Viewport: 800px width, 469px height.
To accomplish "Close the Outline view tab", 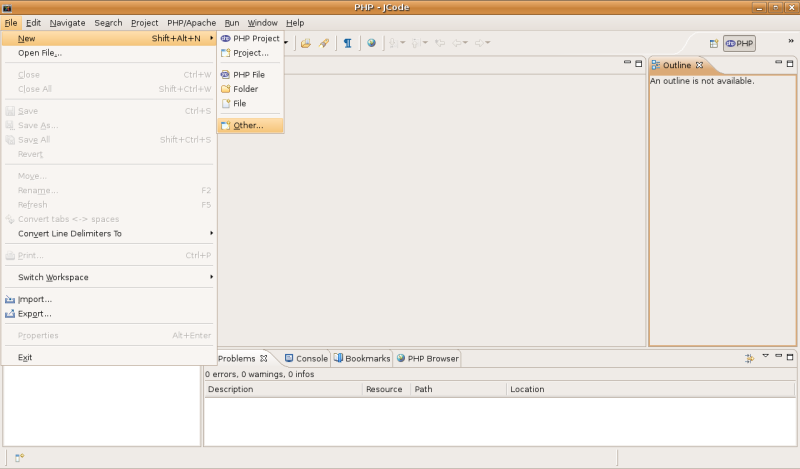I will [x=700, y=65].
